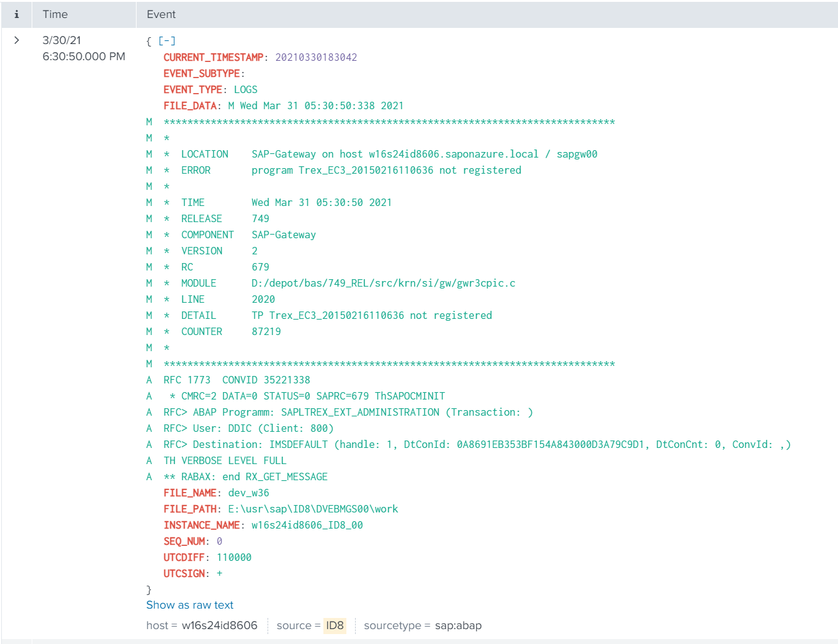The image size is (838, 644).
Task: Click the info "i" column header icon
Action: click(x=17, y=14)
